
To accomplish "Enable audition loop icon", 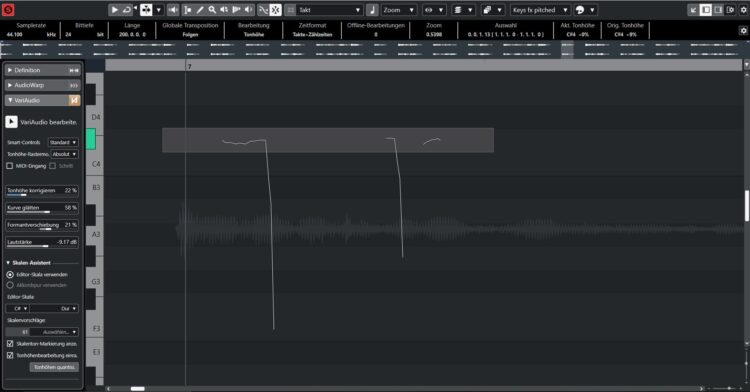I will 127,10.
